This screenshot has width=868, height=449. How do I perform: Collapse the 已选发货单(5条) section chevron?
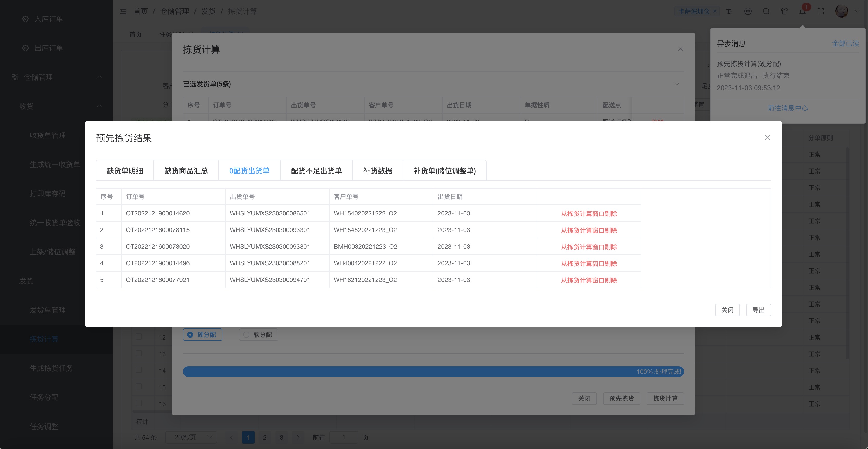pos(676,84)
